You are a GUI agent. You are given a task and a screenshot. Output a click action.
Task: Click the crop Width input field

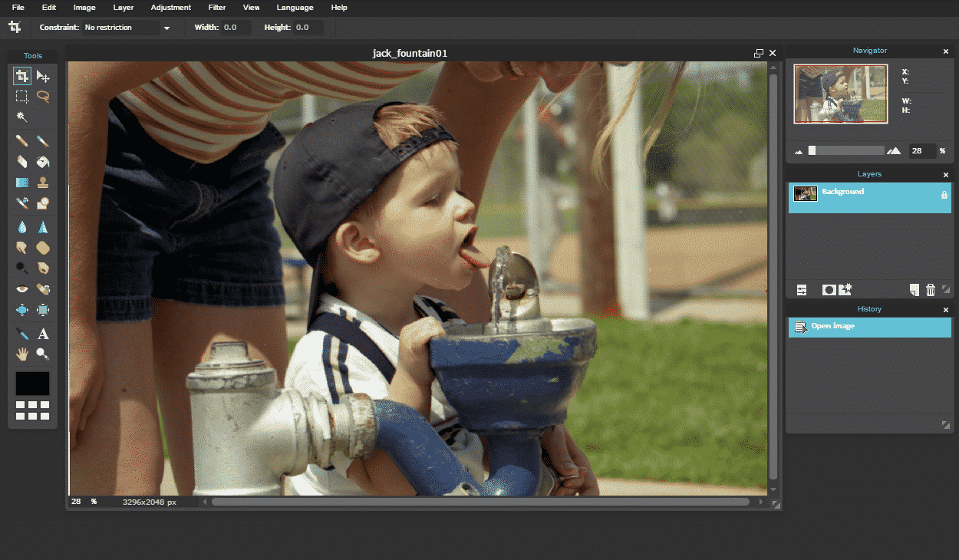tap(236, 28)
